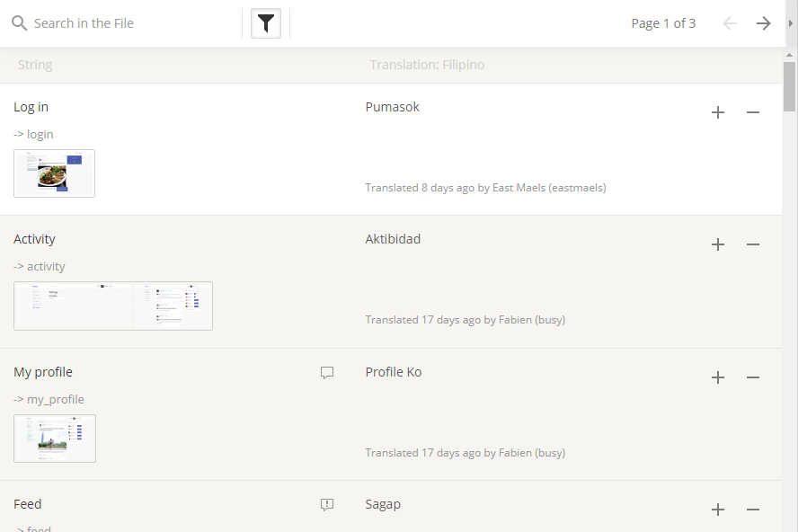This screenshot has width=798, height=532.
Task: Open comment icon for My profile
Action: (x=327, y=372)
